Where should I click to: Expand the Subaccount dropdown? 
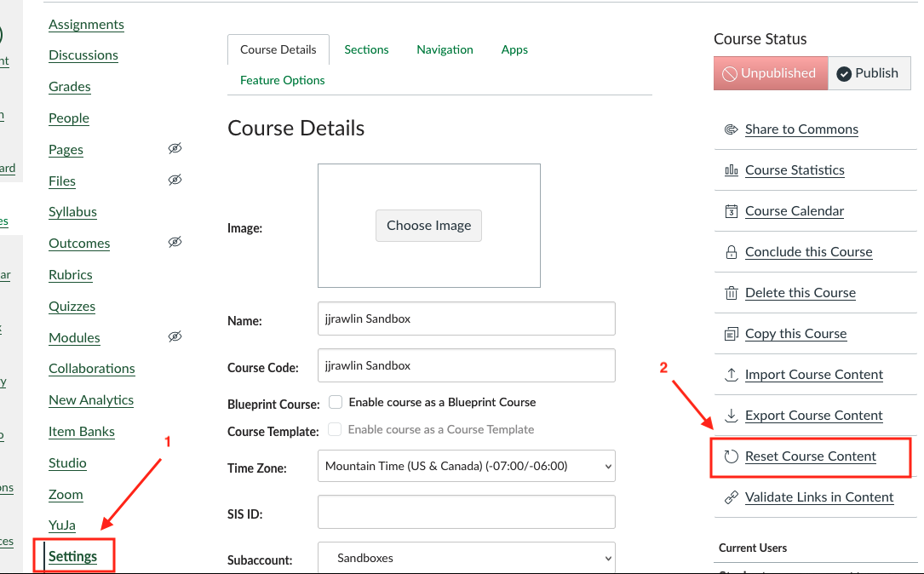point(466,559)
